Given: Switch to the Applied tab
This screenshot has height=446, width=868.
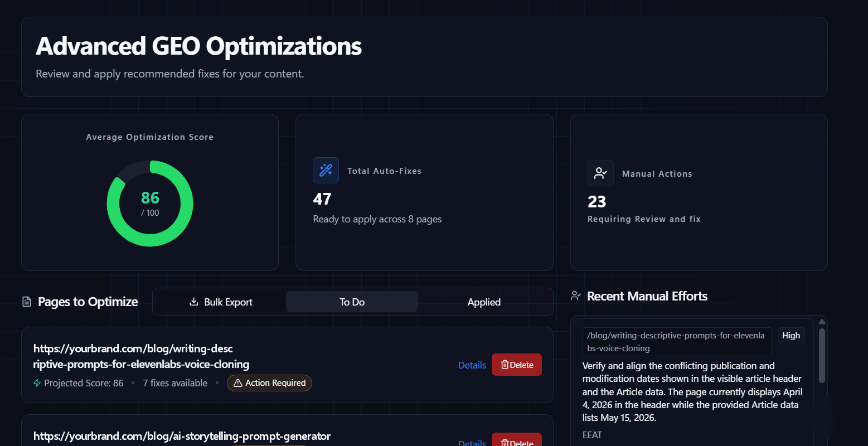Looking at the screenshot, I should tap(484, 302).
